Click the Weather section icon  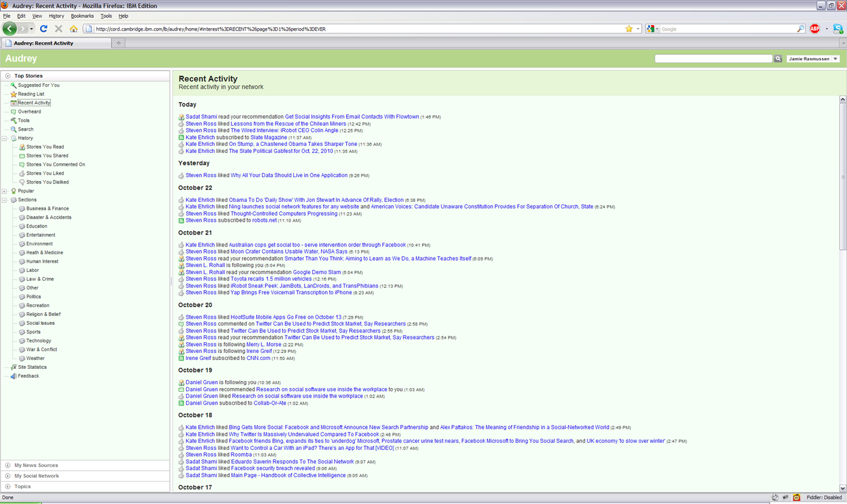pos(22,358)
